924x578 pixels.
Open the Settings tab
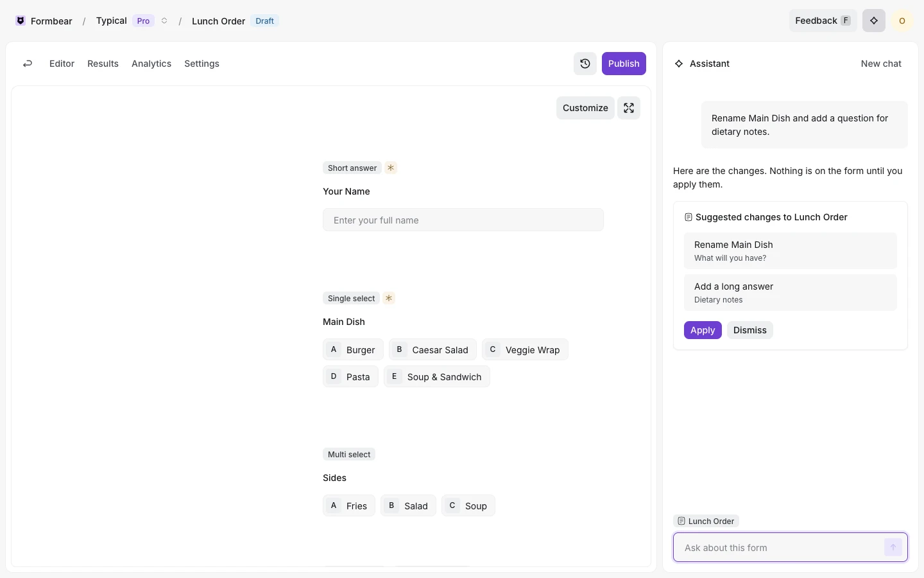tap(201, 64)
